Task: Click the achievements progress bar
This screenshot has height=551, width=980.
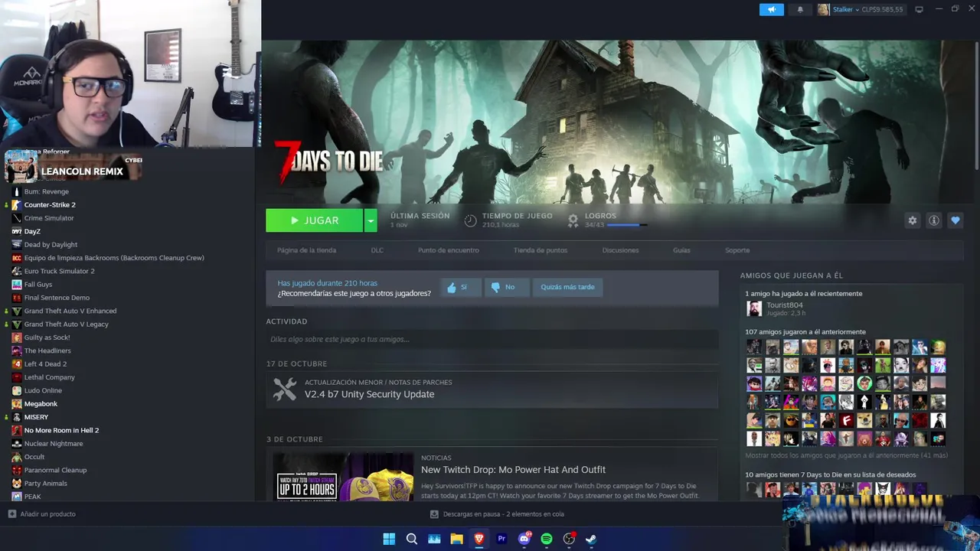Action: pos(627,225)
